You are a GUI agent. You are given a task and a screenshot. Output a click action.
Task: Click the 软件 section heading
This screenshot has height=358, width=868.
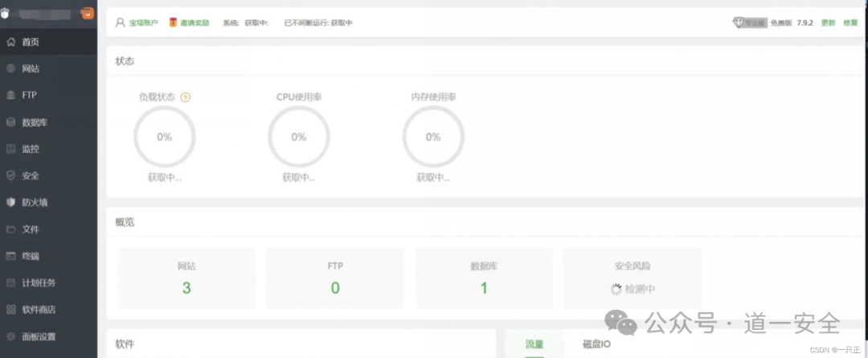(125, 344)
